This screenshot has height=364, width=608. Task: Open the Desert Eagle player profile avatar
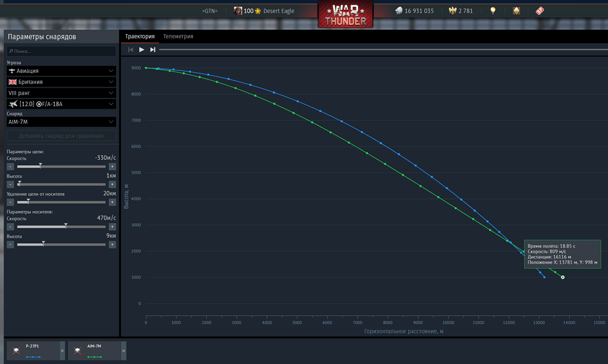(238, 11)
